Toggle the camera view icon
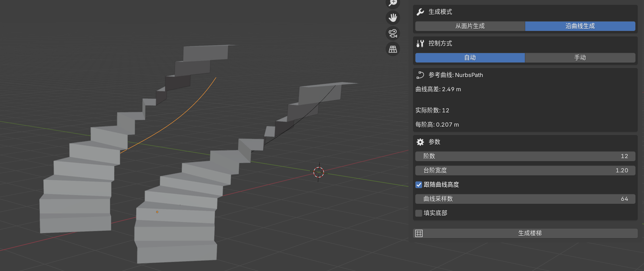 click(393, 33)
